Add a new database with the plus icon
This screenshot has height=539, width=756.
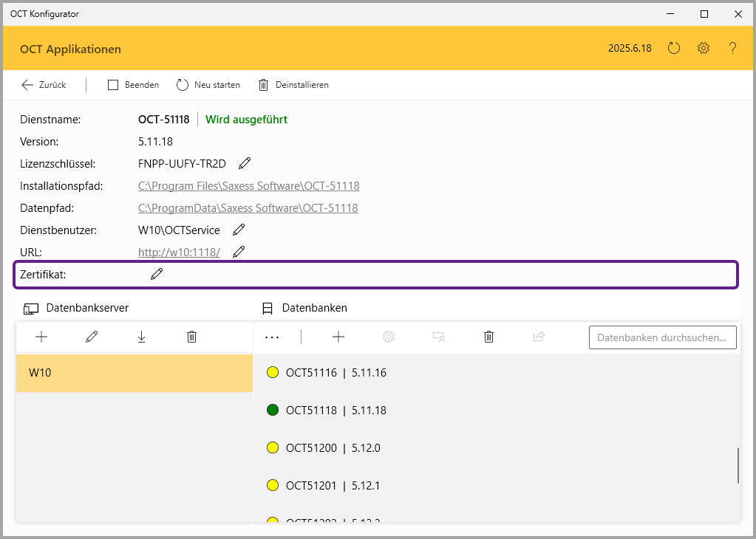point(338,337)
